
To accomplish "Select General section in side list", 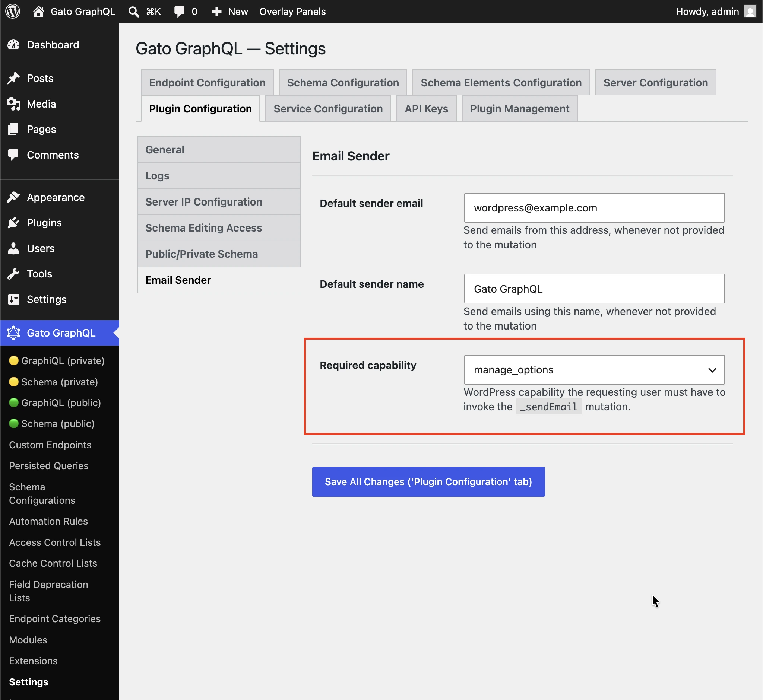I will tap(219, 150).
